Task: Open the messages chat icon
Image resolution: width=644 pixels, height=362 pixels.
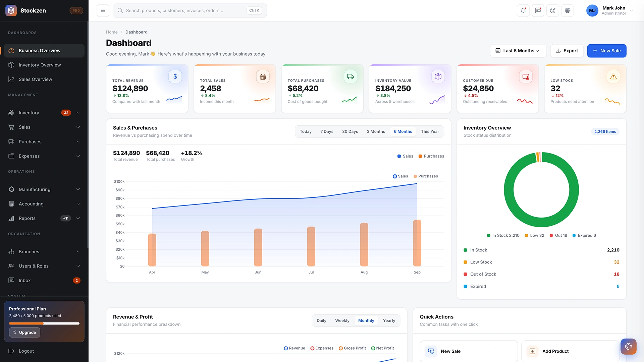Action: 538,10
